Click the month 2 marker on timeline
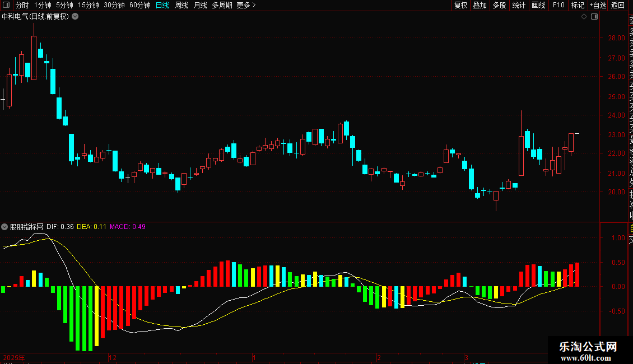The height and width of the screenshot is (364, 633). point(379,358)
